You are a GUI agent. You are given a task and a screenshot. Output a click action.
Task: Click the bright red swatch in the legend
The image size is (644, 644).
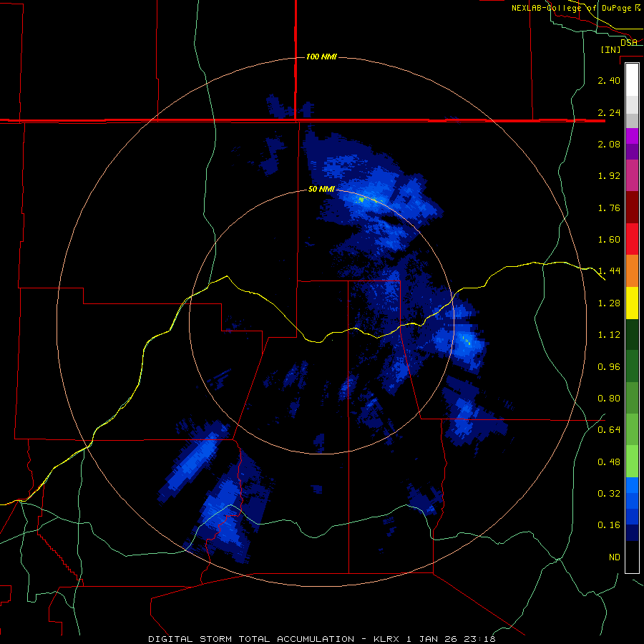point(632,239)
